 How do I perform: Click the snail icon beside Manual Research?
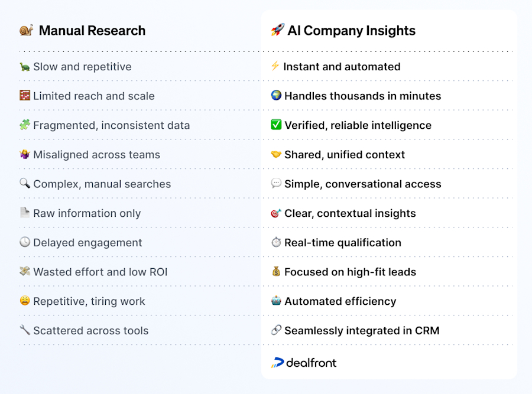(x=26, y=30)
